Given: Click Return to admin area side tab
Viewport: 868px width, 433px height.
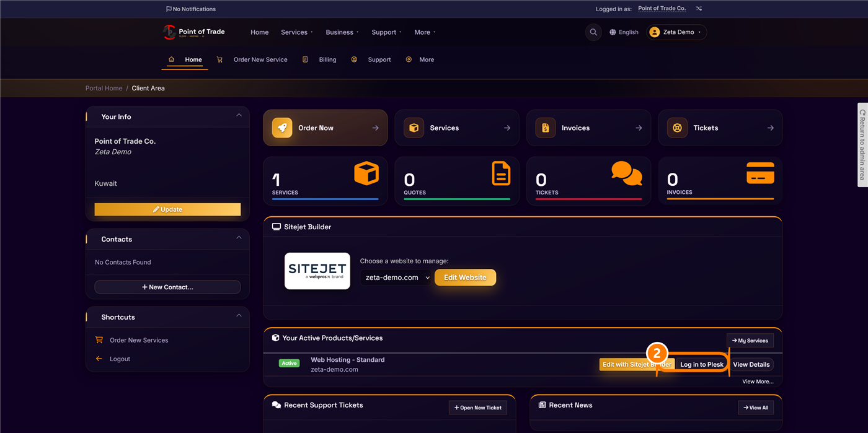Looking at the screenshot, I should pos(862,145).
